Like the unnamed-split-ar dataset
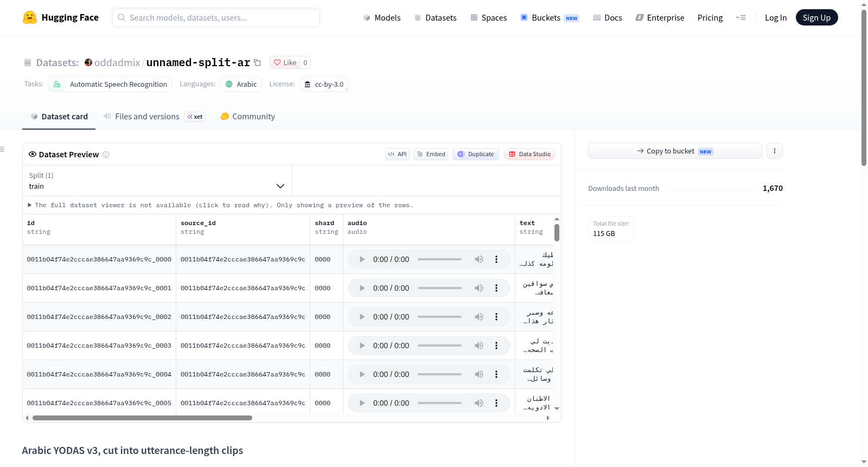Image resolution: width=868 pixels, height=467 pixels. 285,62
